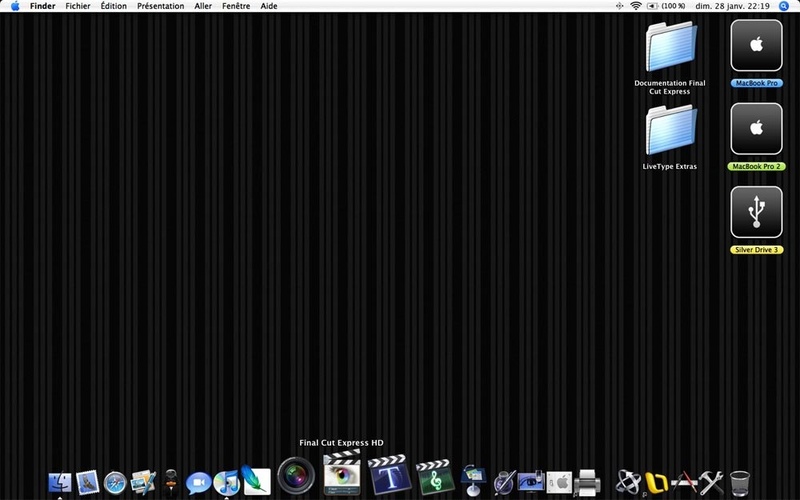Image resolution: width=800 pixels, height=500 pixels.
Task: Select the MacBook Pro 2 volume
Action: 756,137
